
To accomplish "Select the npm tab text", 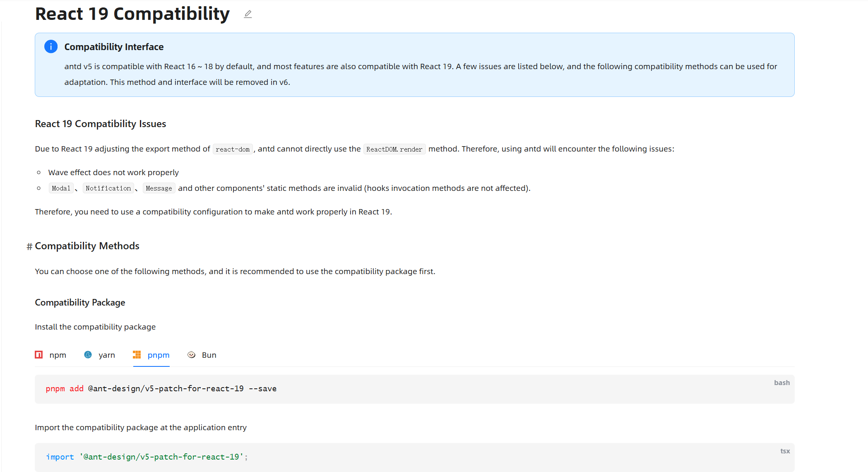I will 58,355.
